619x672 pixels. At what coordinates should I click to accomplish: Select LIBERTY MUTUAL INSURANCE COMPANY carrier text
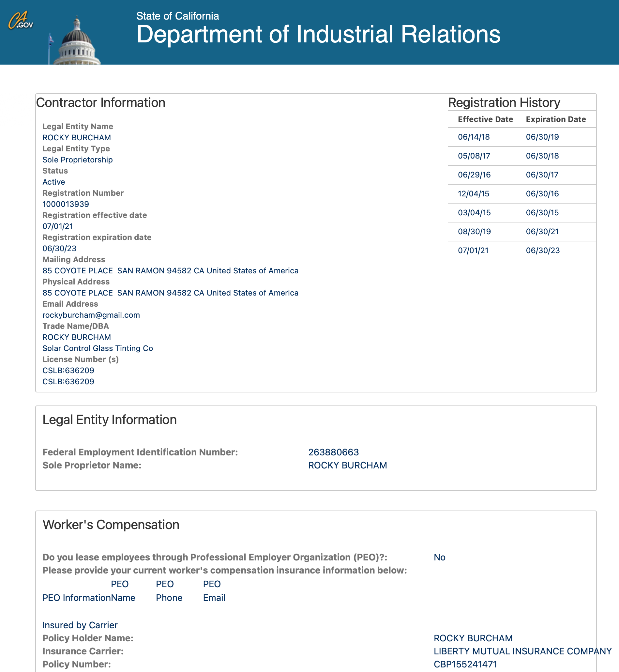click(x=522, y=651)
